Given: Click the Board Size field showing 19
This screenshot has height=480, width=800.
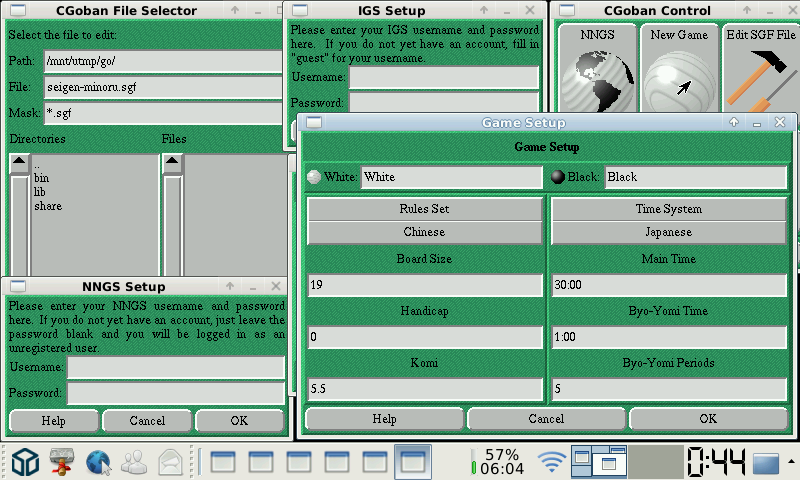Looking at the screenshot, I should coord(424,285).
